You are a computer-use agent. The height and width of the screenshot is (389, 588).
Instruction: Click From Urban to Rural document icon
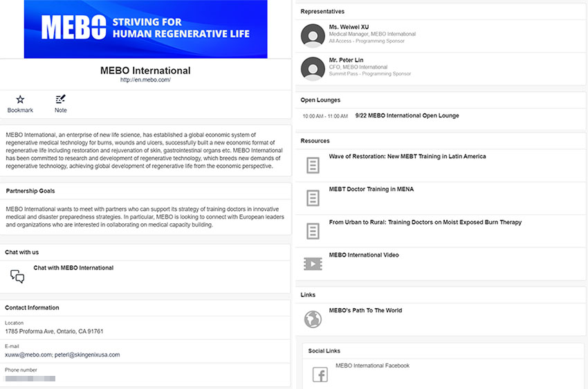313,231
